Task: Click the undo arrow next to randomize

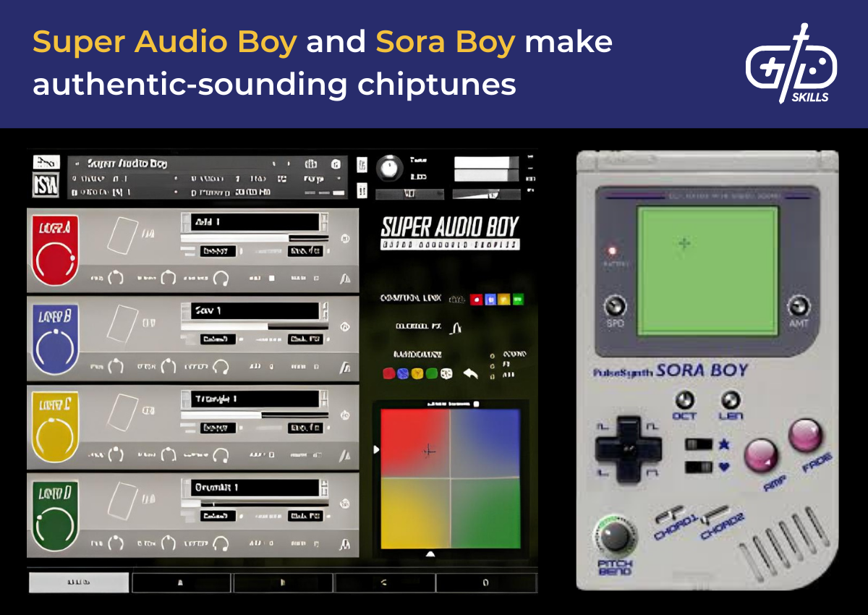Action: pyautogui.click(x=470, y=373)
